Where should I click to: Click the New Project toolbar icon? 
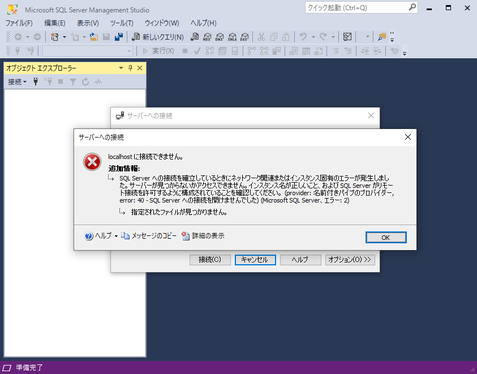pyautogui.click(x=55, y=37)
